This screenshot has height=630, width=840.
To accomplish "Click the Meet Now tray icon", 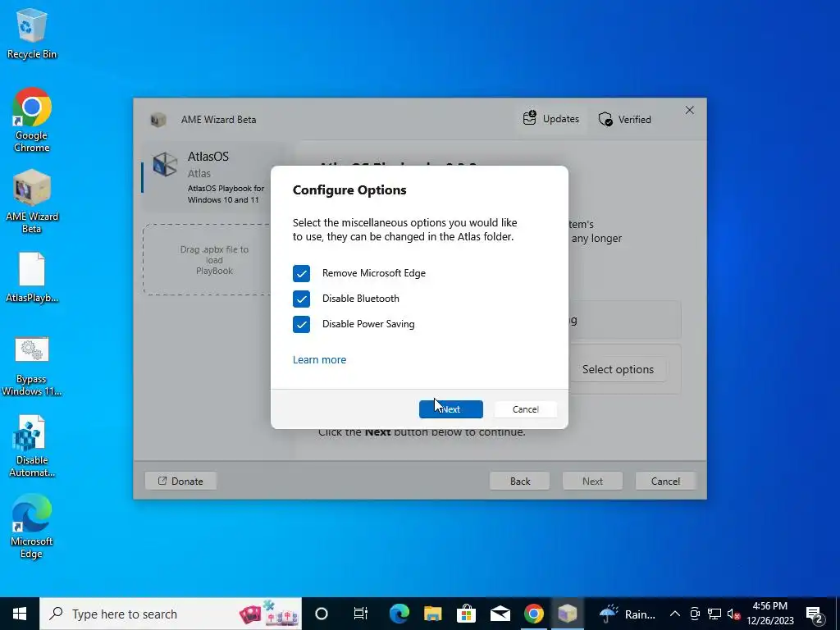I will tap(695, 614).
